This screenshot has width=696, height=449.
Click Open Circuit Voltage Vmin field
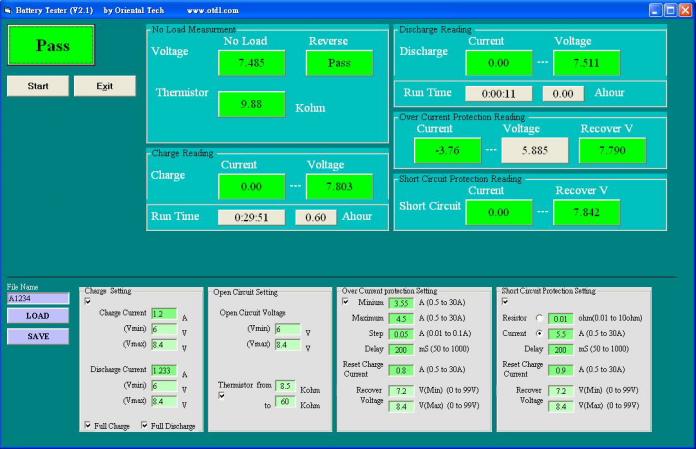click(x=287, y=329)
